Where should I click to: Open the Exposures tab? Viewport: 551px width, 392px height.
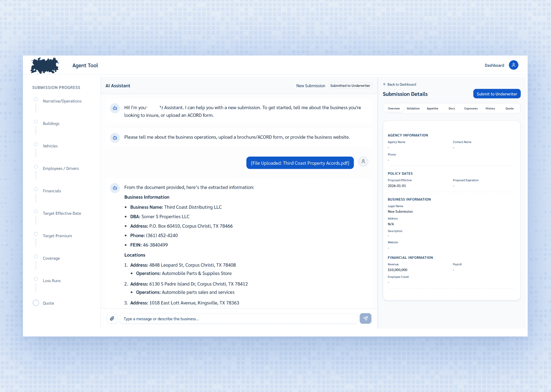click(471, 109)
